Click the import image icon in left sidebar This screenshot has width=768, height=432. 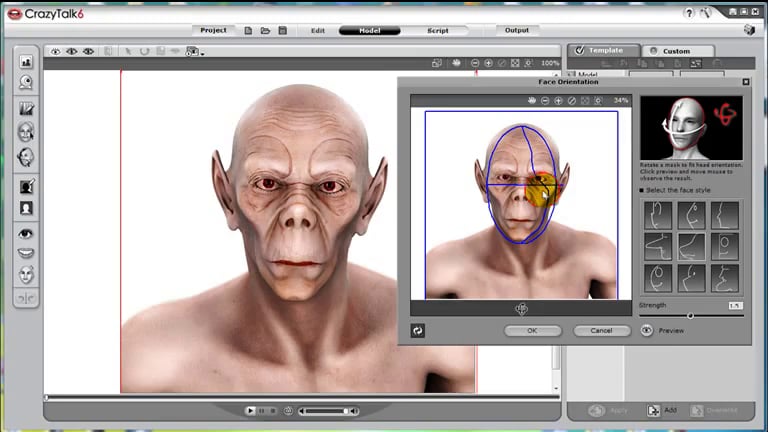[26, 62]
